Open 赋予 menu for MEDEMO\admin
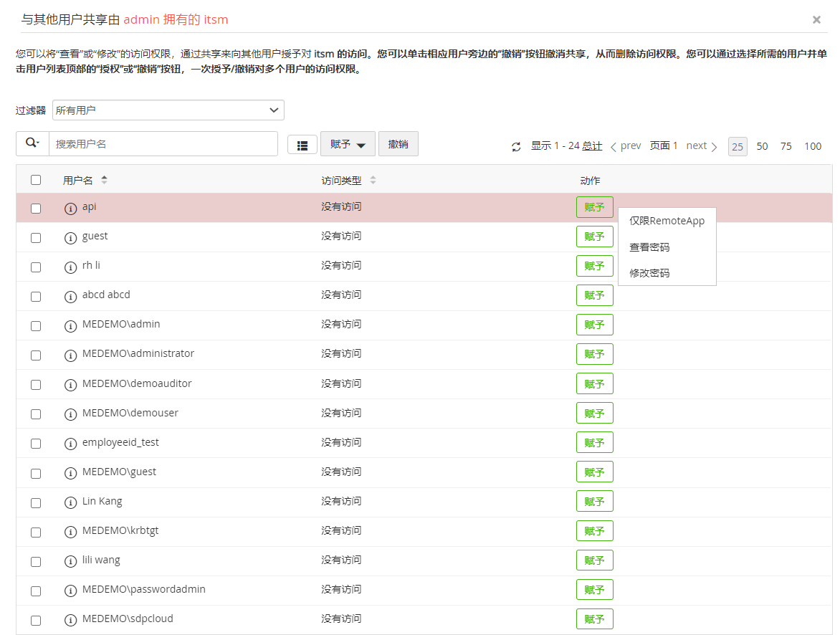 595,325
